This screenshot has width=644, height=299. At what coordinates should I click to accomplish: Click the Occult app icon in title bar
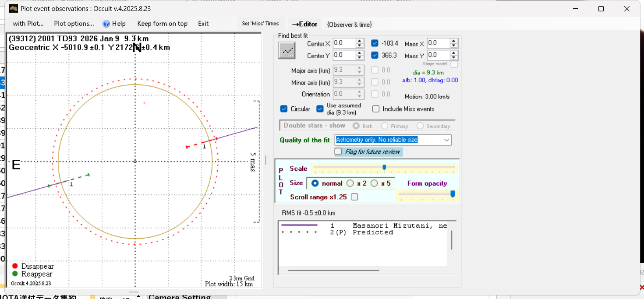(14, 9)
